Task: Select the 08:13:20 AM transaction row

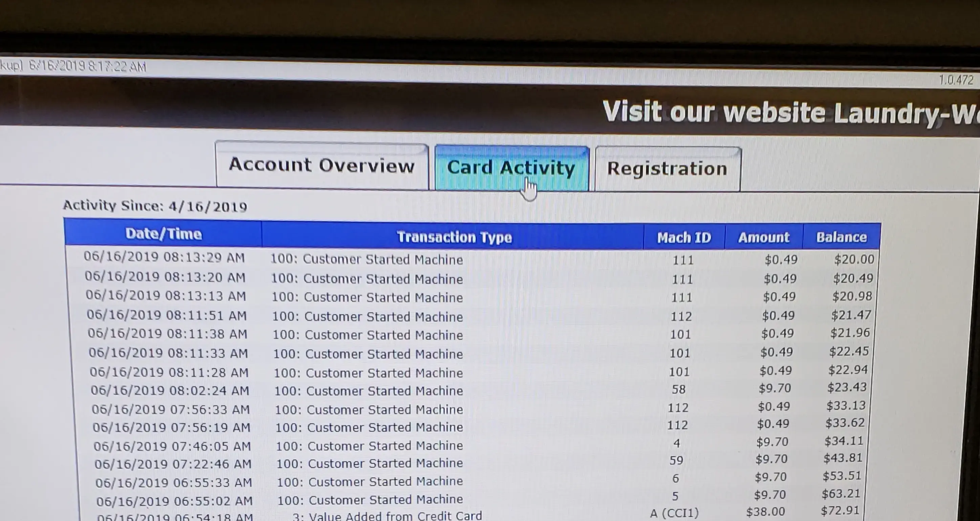Action: tap(366, 279)
